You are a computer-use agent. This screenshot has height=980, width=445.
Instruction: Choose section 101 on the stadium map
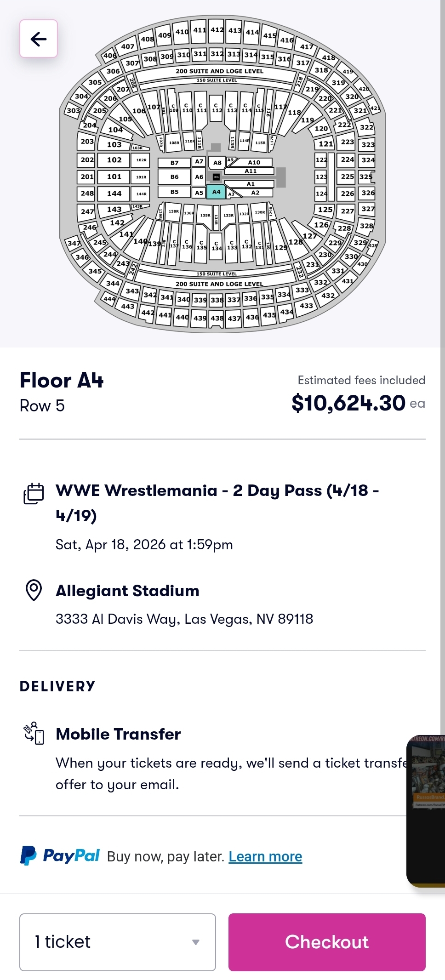[114, 177]
